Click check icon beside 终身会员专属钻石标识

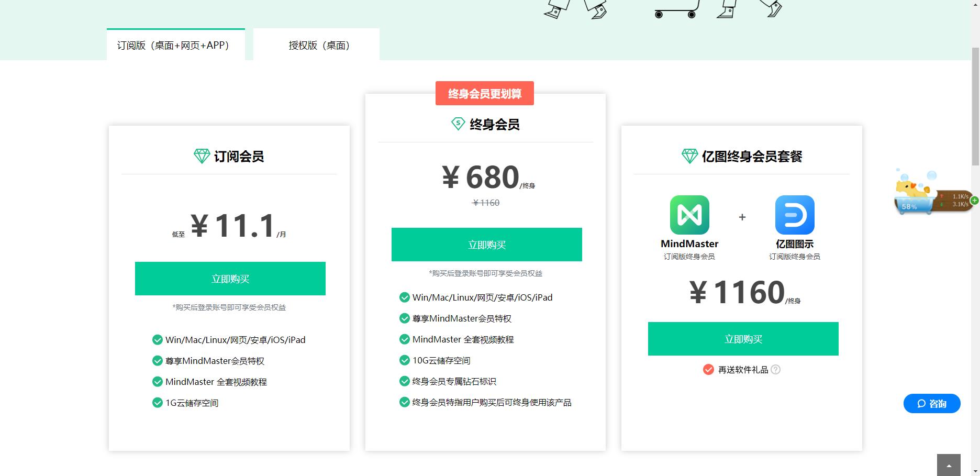404,381
